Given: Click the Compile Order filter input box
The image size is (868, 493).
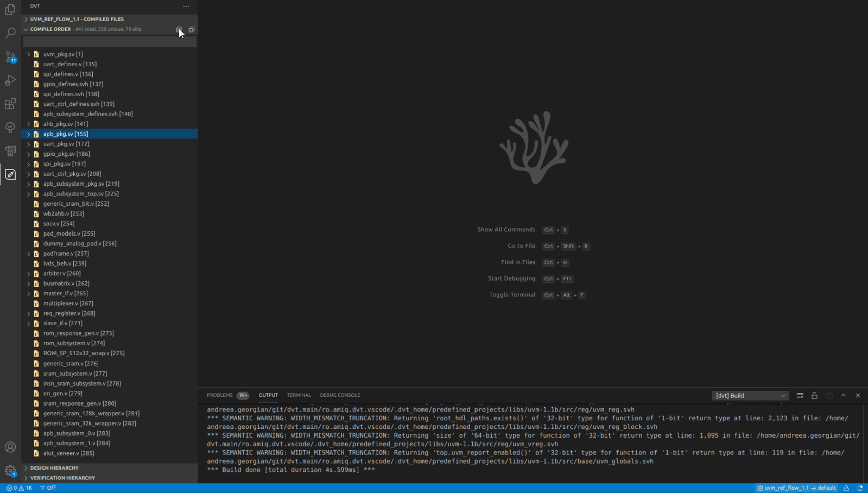Looking at the screenshot, I should pyautogui.click(x=109, y=42).
